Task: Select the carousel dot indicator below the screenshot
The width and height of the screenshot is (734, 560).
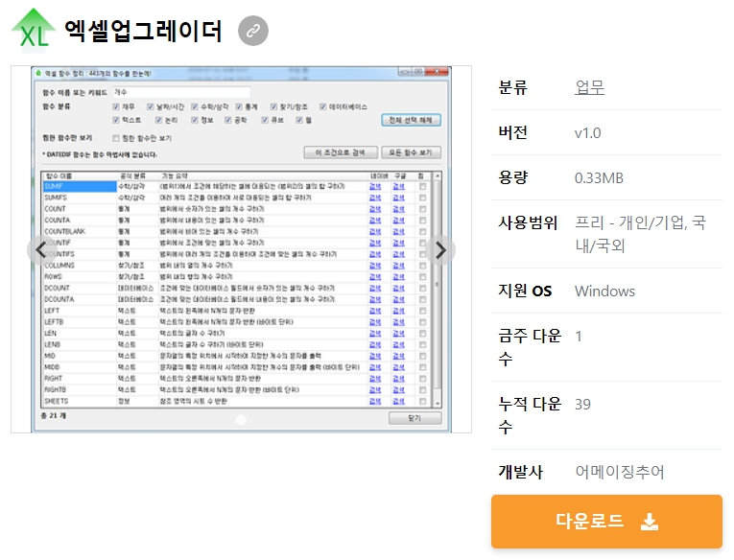Action: (241, 420)
